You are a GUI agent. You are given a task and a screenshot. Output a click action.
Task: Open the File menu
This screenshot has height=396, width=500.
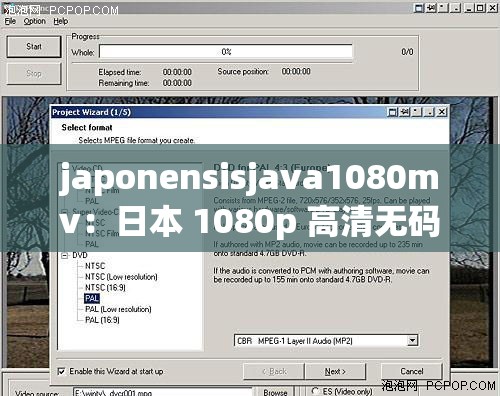(x=10, y=21)
